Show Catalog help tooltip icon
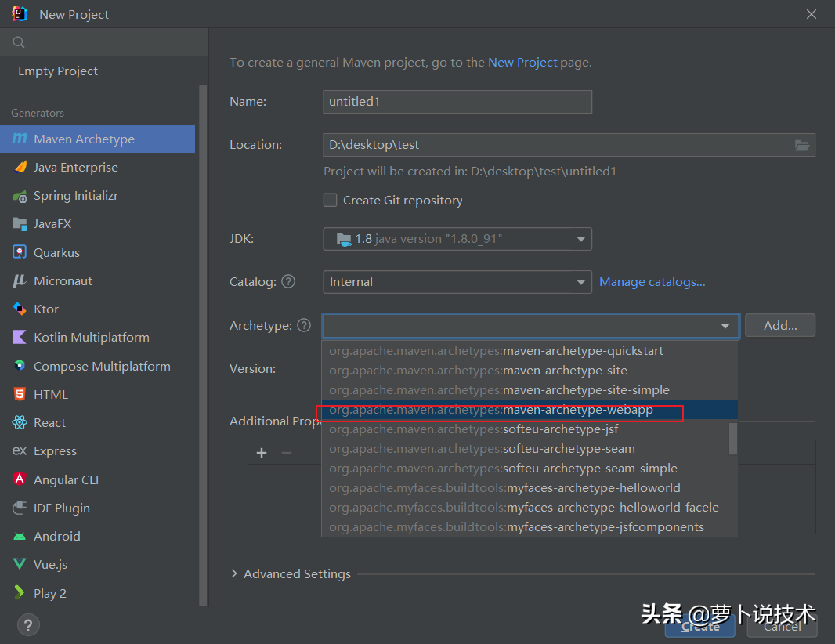Image resolution: width=835 pixels, height=644 pixels. (288, 281)
